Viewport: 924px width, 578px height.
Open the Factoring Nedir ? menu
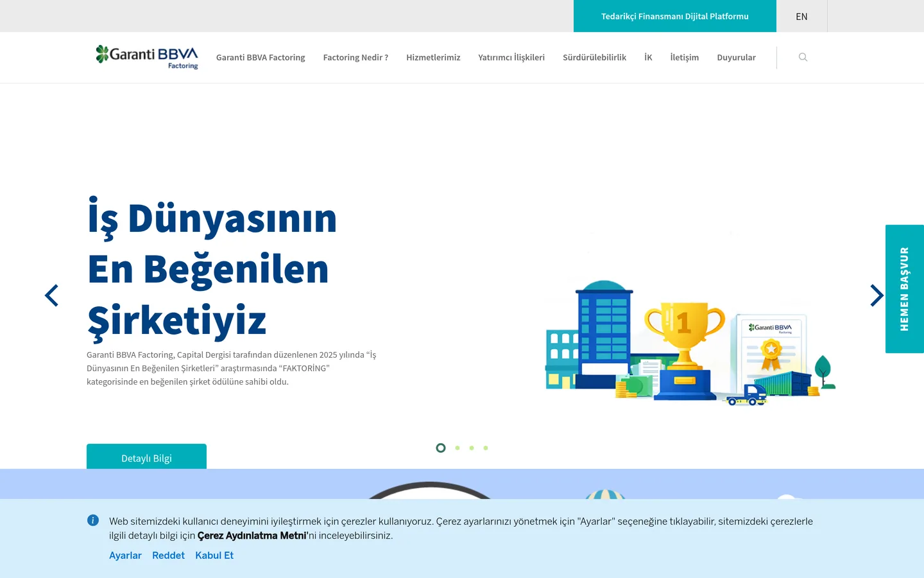tap(355, 57)
